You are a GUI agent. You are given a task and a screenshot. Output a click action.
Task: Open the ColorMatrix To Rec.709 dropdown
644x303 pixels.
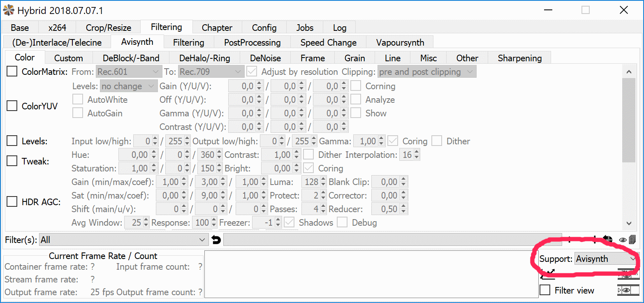click(x=211, y=72)
